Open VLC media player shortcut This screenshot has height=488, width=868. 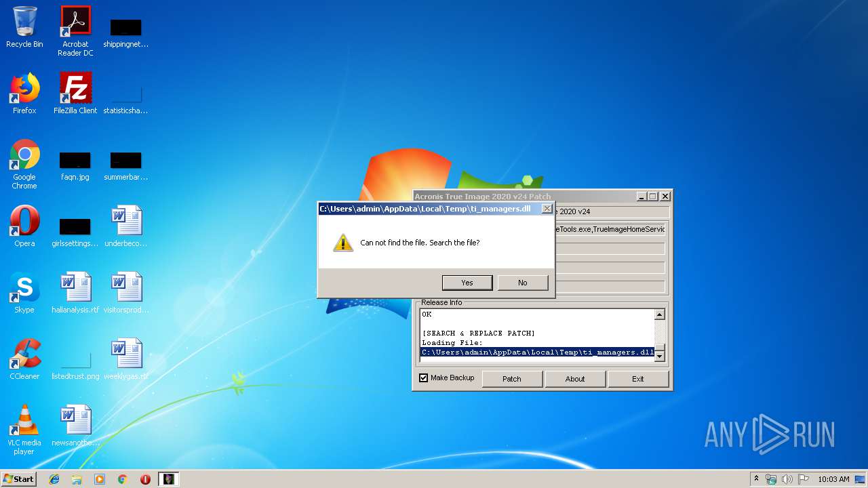[24, 430]
